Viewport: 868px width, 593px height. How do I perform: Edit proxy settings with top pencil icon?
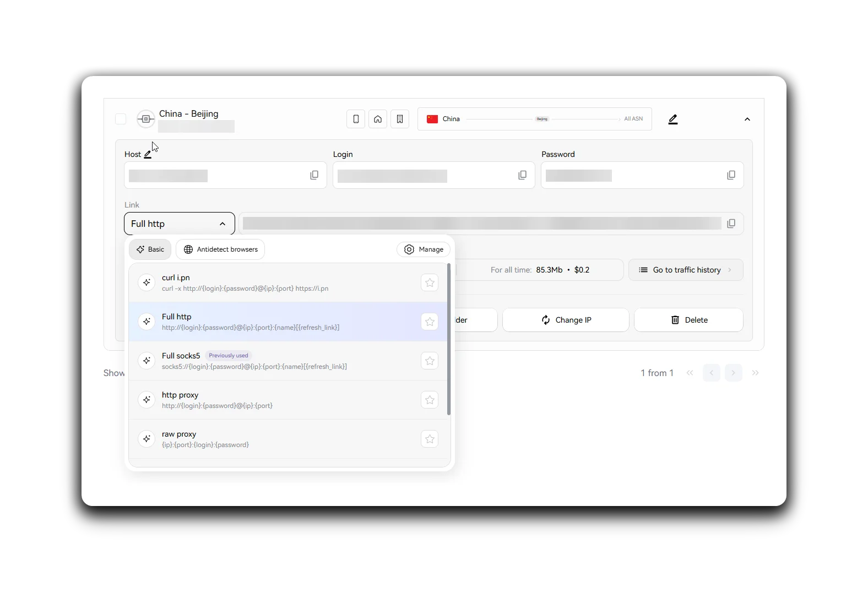click(x=673, y=119)
